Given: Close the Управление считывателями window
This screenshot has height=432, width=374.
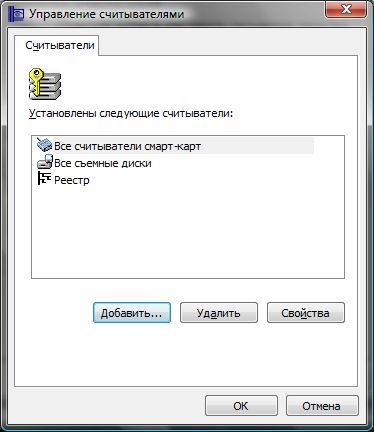Looking at the screenshot, I should [x=346, y=9].
